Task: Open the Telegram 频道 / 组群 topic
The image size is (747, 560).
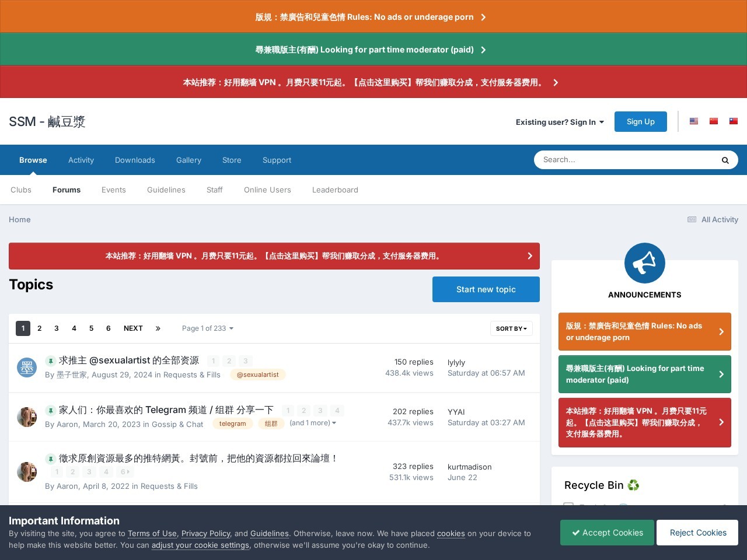Action: click(x=166, y=410)
